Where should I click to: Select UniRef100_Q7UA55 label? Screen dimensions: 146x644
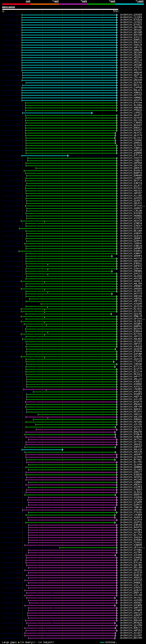click(x=131, y=503)
